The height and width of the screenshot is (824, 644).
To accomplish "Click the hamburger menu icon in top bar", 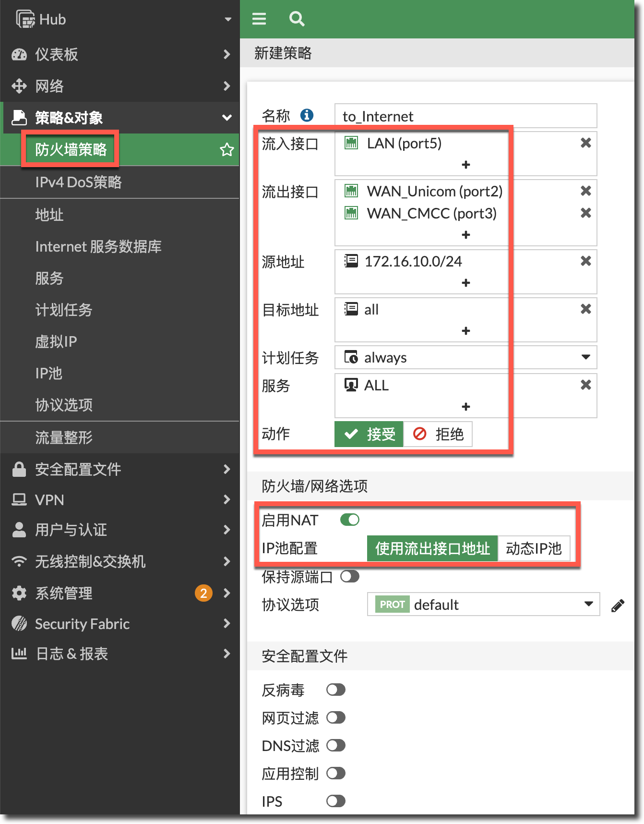I will [x=259, y=19].
